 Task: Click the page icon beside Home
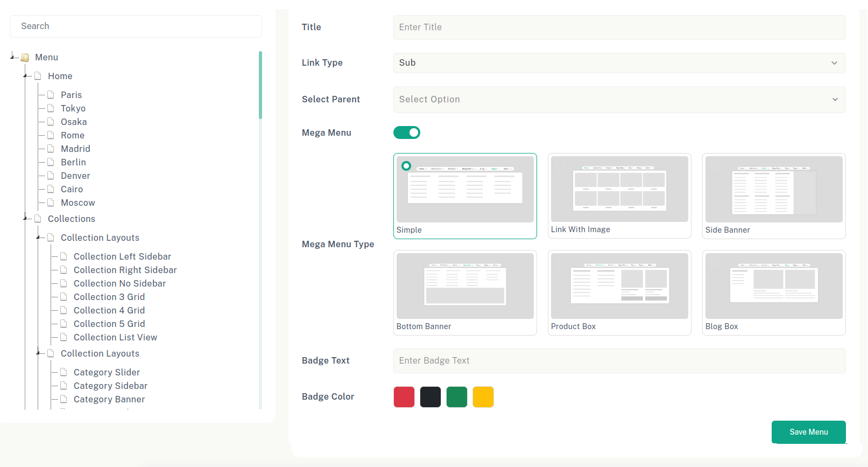tap(38, 76)
